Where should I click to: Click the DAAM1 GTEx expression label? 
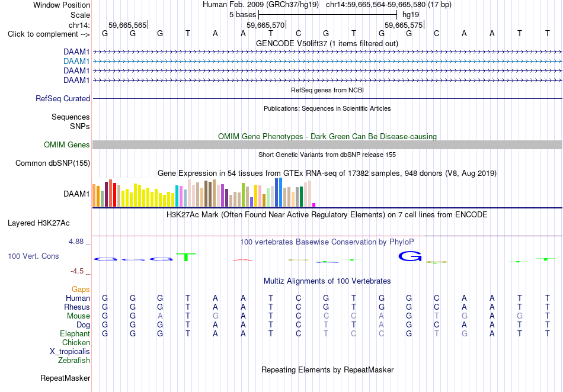click(x=76, y=194)
